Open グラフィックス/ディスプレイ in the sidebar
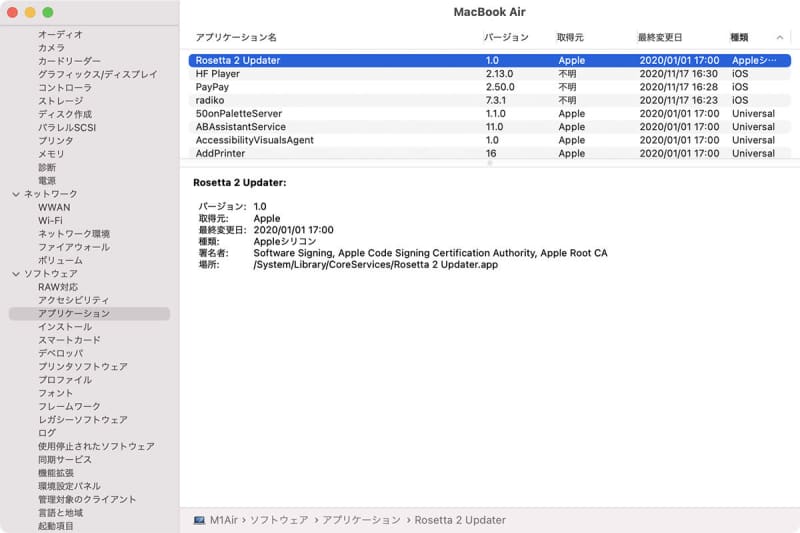The width and height of the screenshot is (800, 533). click(98, 74)
